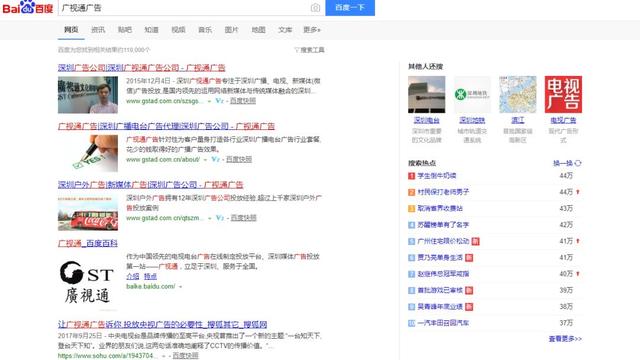The height and width of the screenshot is (360, 640).
Task: Open the 广视通_百度百科 result
Action: 88,243
